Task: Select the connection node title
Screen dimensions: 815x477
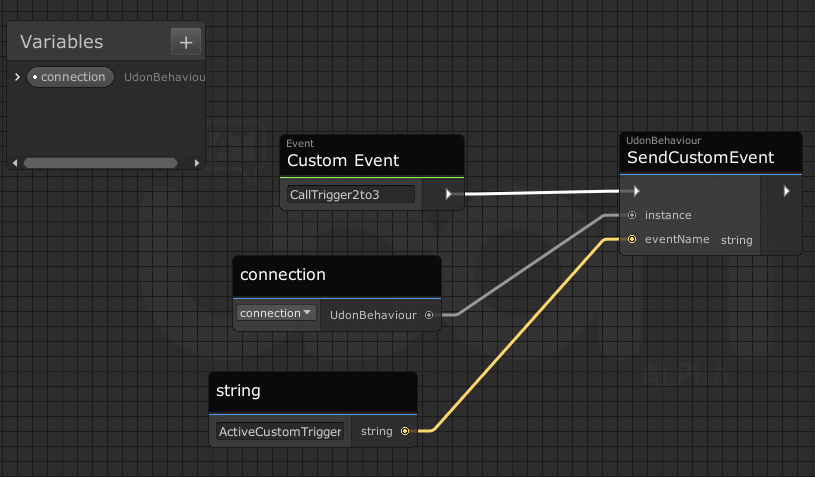Action: point(336,275)
